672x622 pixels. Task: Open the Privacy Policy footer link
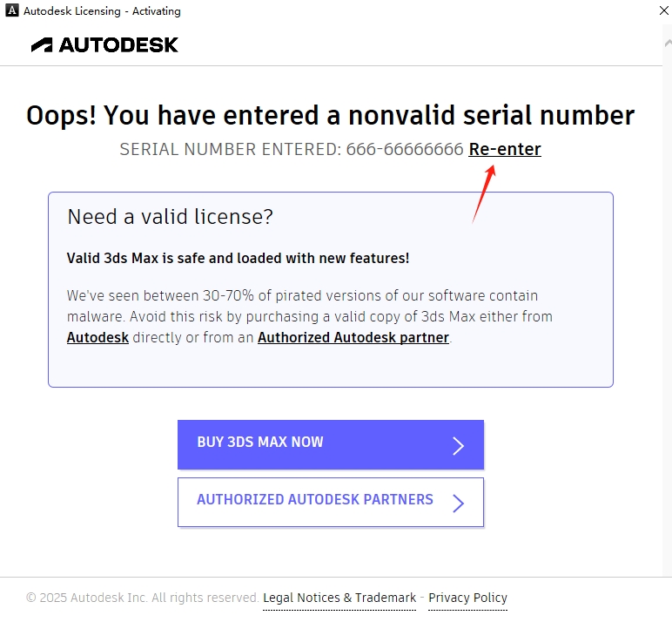467,598
